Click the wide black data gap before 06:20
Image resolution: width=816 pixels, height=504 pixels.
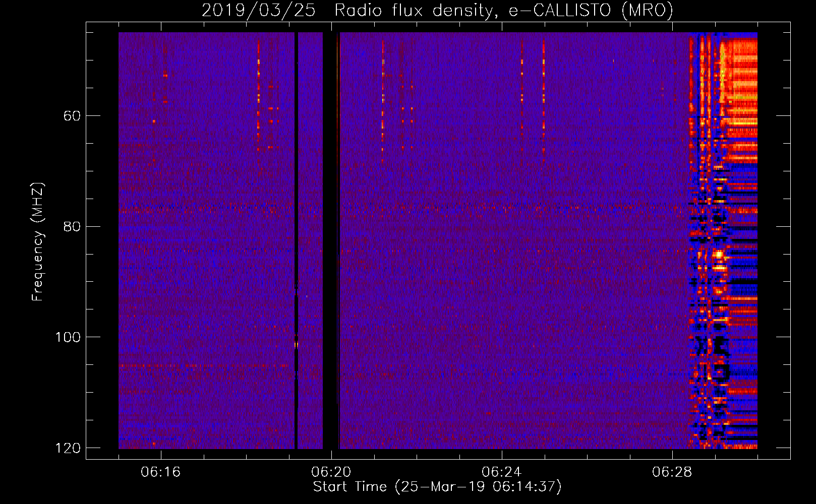pyautogui.click(x=330, y=240)
